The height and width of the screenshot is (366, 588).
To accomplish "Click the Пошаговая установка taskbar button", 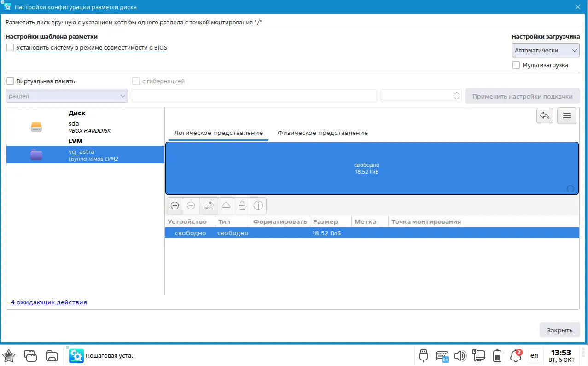I will point(103,355).
